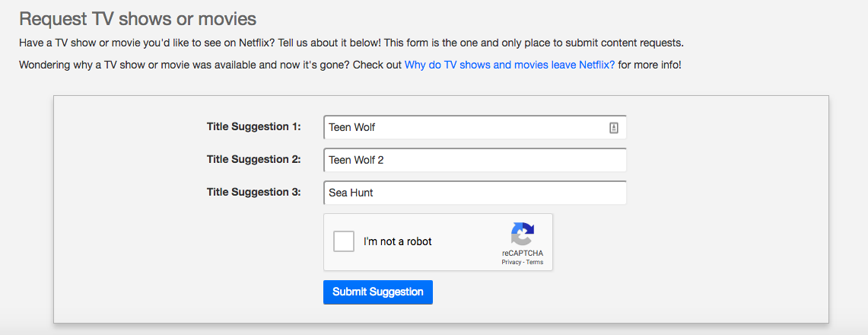Click the reCAPTCHA arrows logo
The height and width of the screenshot is (335, 868).
point(523,234)
